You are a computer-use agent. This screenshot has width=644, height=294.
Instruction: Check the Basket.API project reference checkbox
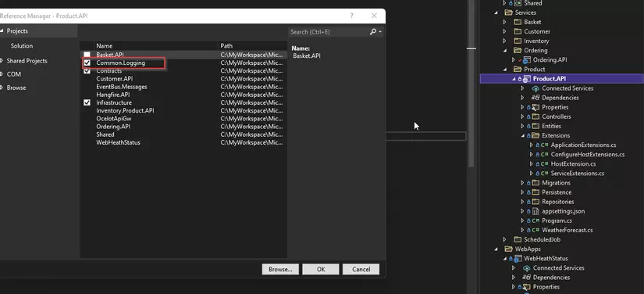pos(87,55)
